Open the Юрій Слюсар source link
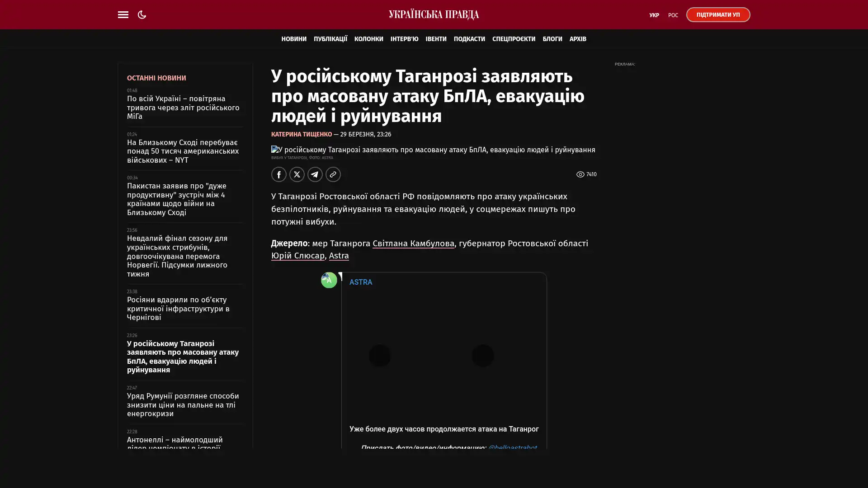Viewport: 868px width, 488px height. pos(298,256)
